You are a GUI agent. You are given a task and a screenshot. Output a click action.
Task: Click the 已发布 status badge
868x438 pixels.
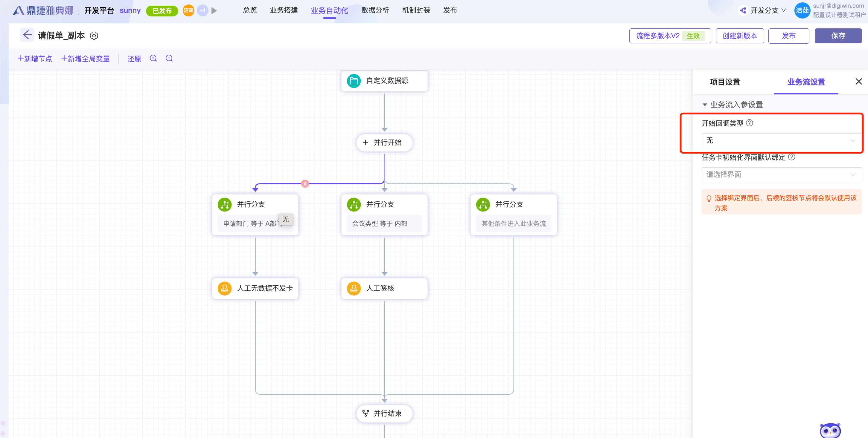pos(162,11)
